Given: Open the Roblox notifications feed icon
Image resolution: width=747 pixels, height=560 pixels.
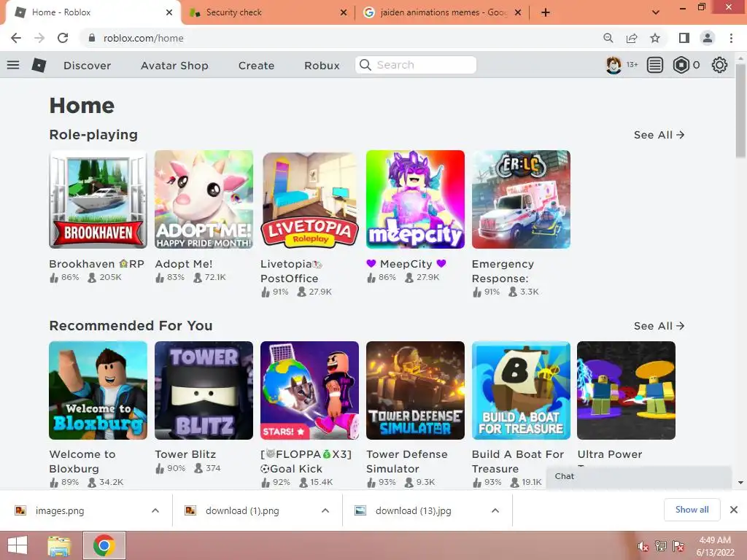Looking at the screenshot, I should coord(654,65).
